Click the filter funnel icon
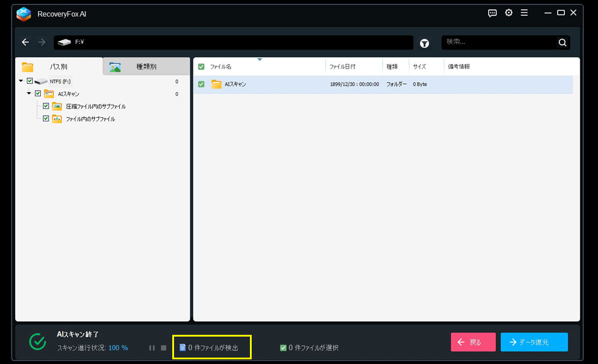This screenshot has width=598, height=364. (425, 43)
